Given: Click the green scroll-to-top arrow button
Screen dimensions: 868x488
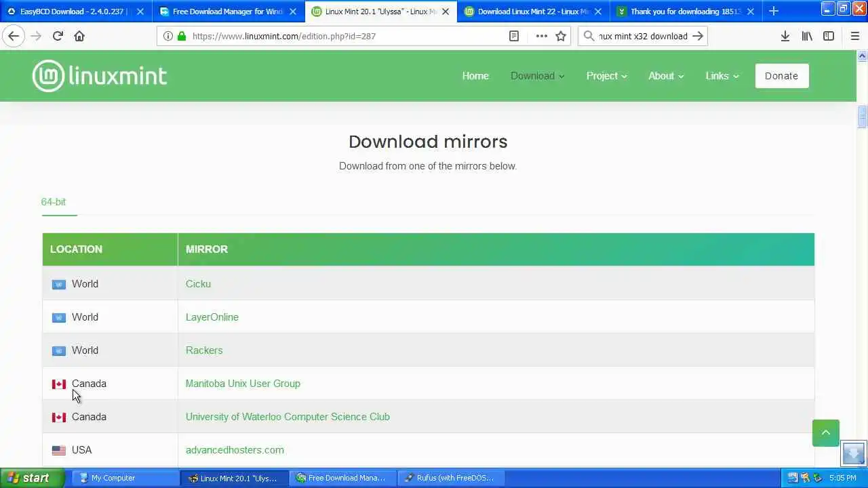Looking at the screenshot, I should [x=826, y=433].
